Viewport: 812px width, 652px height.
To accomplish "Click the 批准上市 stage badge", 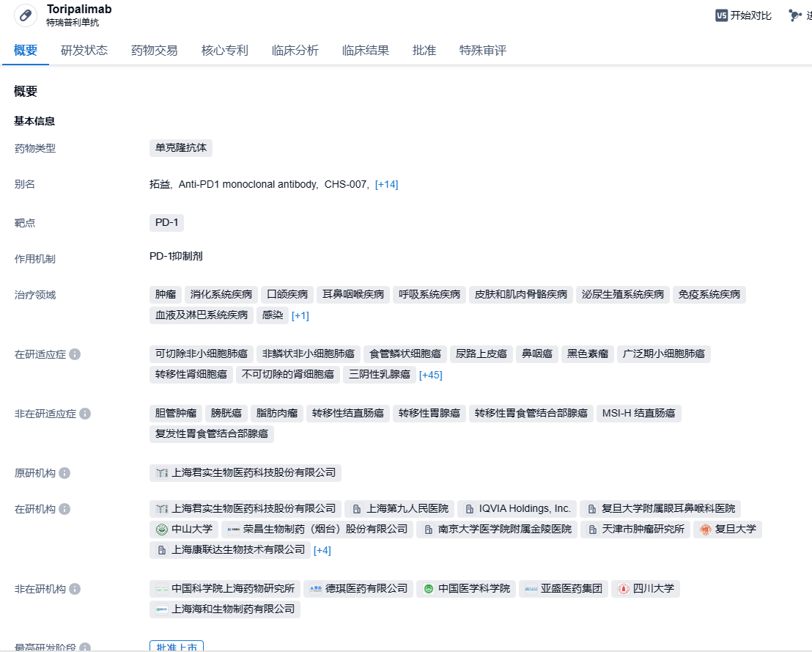I will [x=177, y=647].
